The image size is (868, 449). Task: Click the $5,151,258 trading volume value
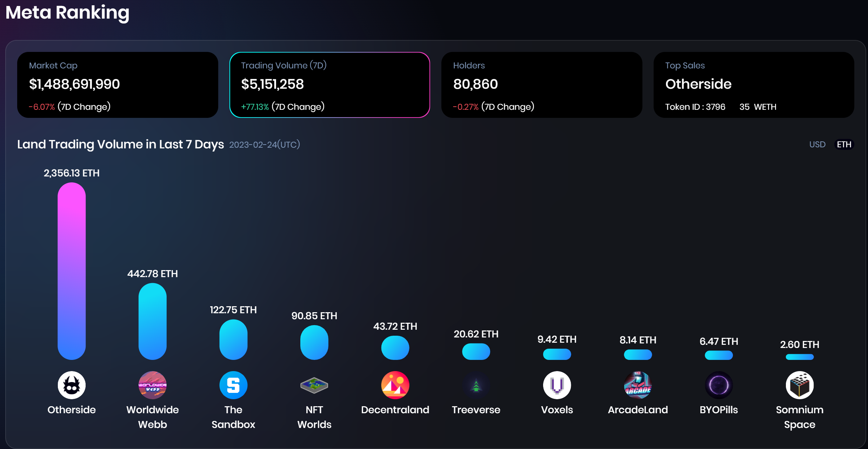pyautogui.click(x=272, y=84)
